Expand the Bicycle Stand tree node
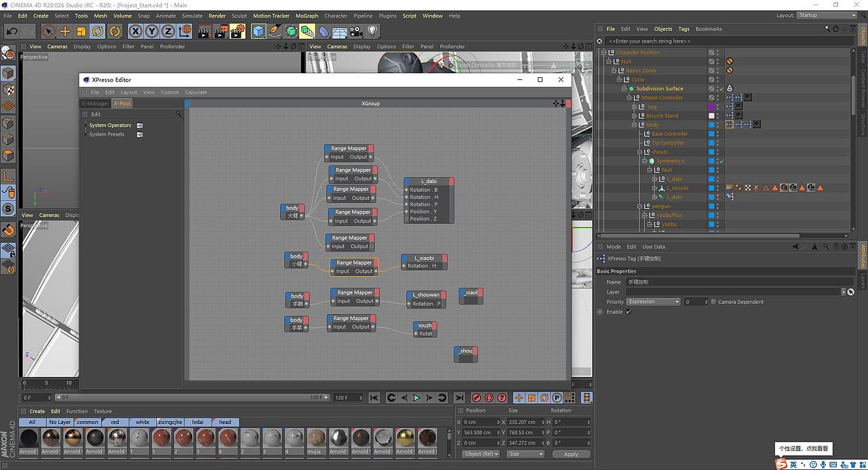 click(634, 116)
